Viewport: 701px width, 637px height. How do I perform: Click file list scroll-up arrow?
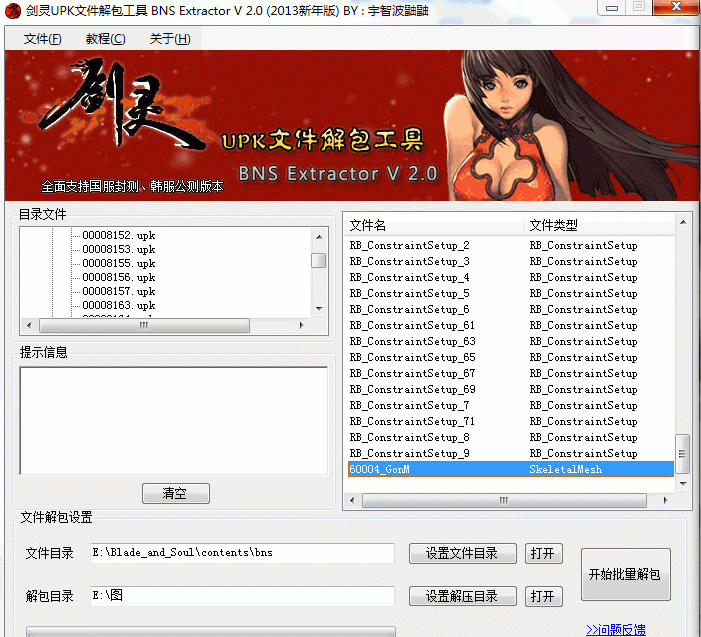tap(683, 222)
